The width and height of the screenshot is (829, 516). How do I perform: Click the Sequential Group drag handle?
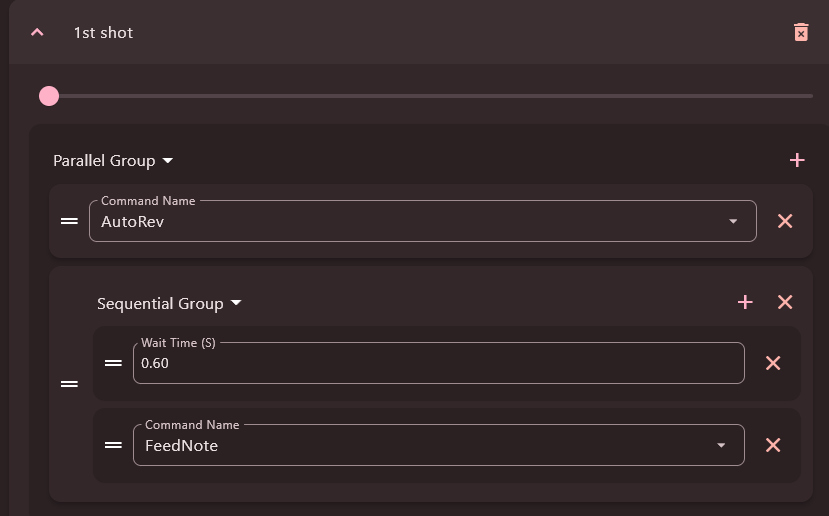click(x=69, y=384)
